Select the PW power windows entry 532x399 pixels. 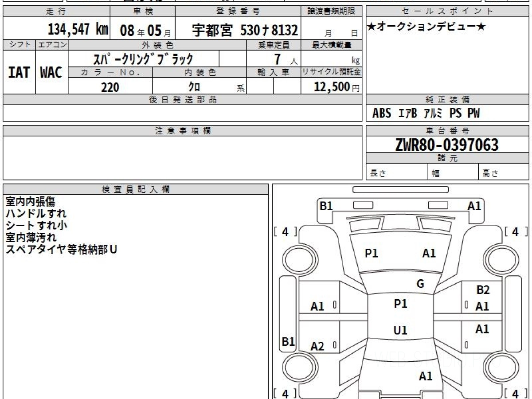click(x=473, y=113)
